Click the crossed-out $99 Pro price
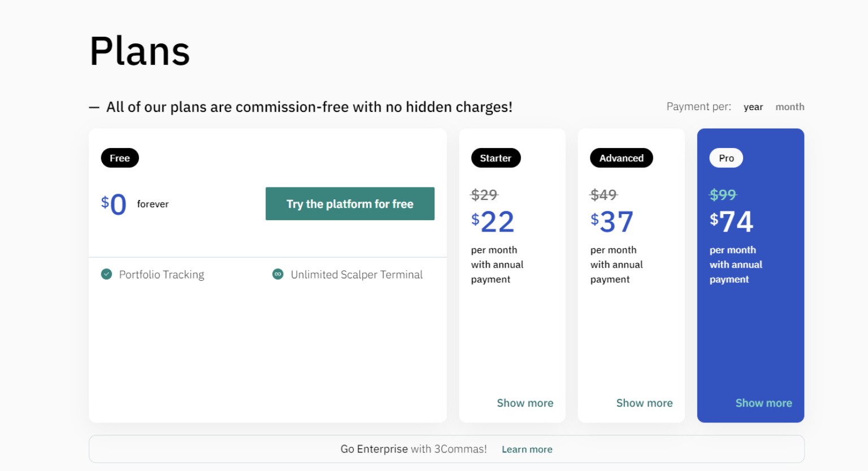The height and width of the screenshot is (471, 868). [723, 195]
